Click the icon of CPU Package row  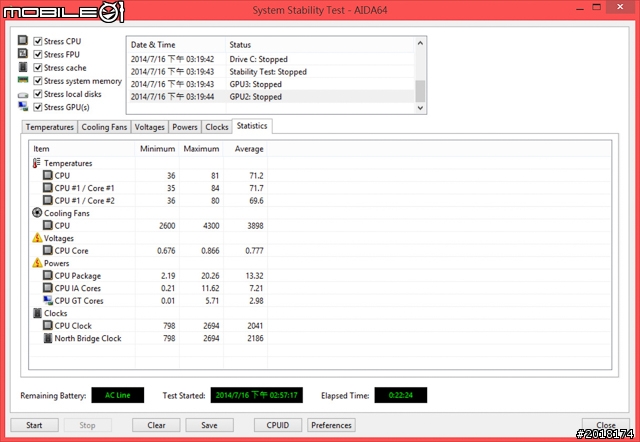48,275
